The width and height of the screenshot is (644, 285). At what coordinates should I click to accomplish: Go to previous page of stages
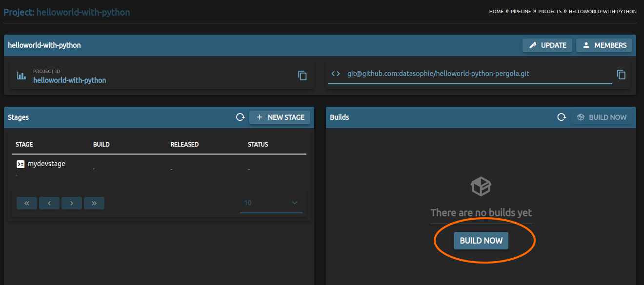(49, 203)
